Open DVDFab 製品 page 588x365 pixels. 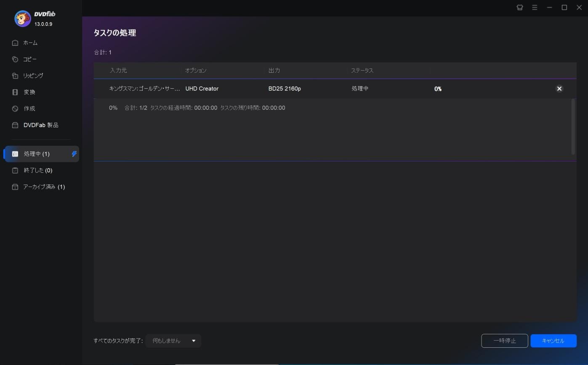(x=41, y=125)
